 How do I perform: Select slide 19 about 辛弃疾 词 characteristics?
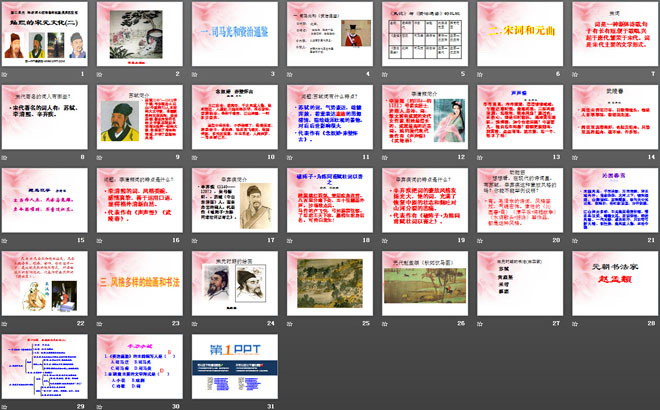point(425,200)
